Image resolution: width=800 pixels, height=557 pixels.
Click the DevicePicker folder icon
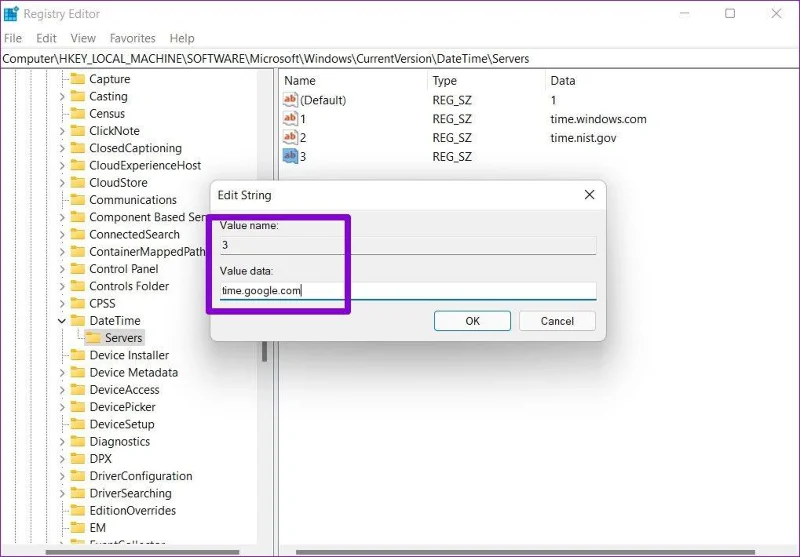coord(78,407)
